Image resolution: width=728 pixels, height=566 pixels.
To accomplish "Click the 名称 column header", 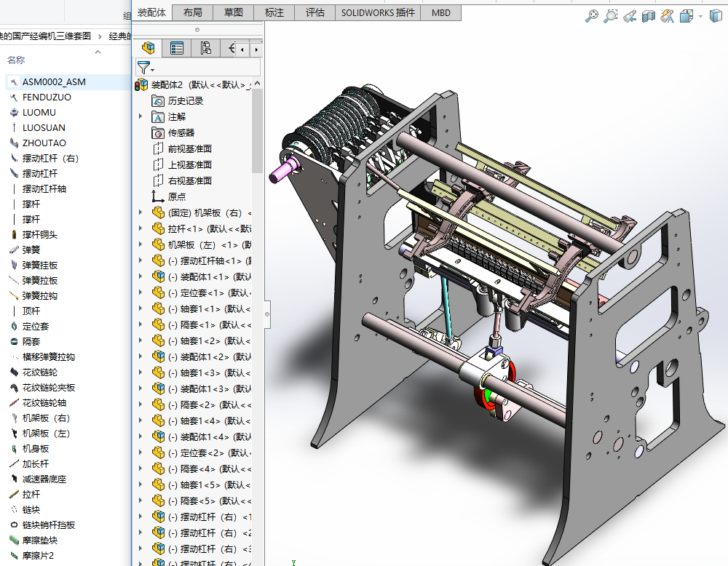I will point(16,60).
